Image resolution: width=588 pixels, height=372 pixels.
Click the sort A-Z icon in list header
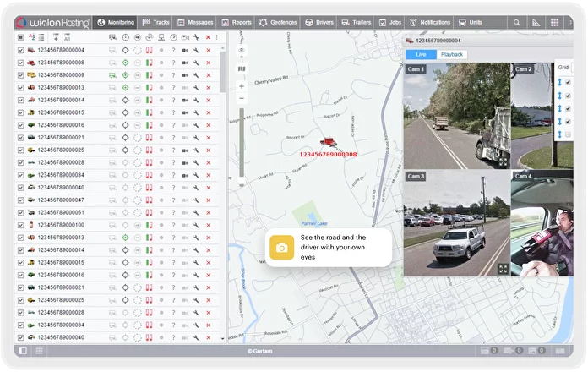[x=31, y=37]
